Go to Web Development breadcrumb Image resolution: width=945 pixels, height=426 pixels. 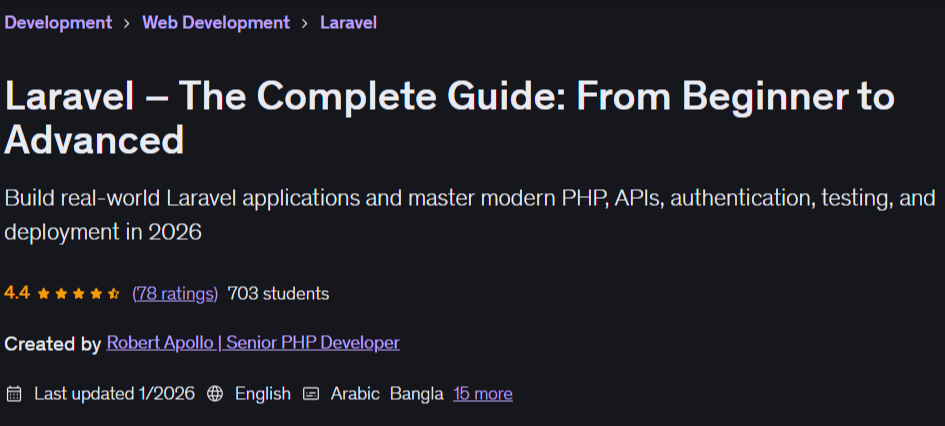[216, 23]
